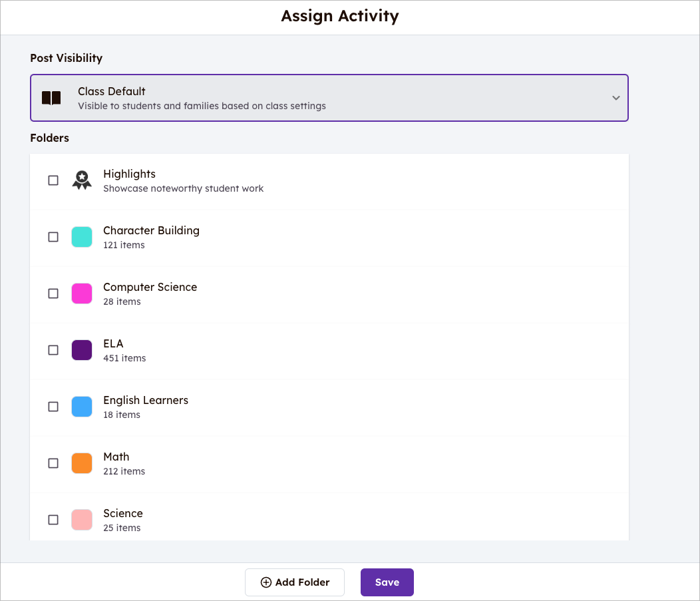700x601 pixels.
Task: Click the blue English Learners swatch
Action: pos(82,407)
